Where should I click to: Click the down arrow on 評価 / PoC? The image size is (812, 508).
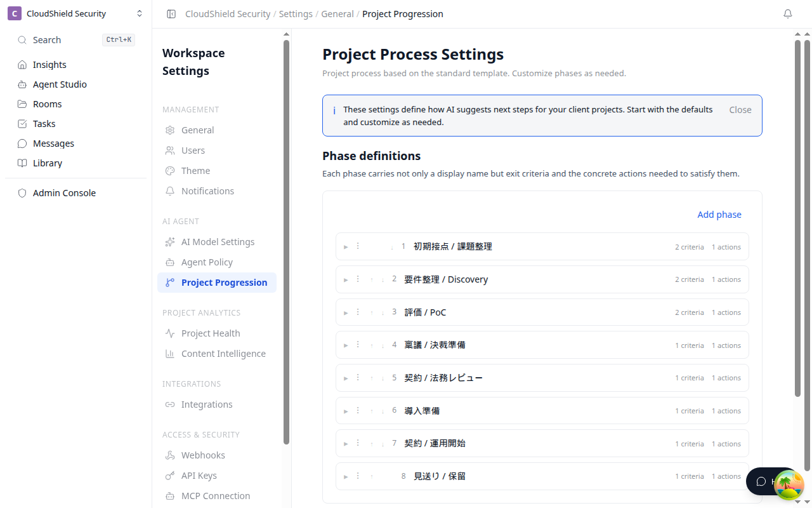(383, 312)
